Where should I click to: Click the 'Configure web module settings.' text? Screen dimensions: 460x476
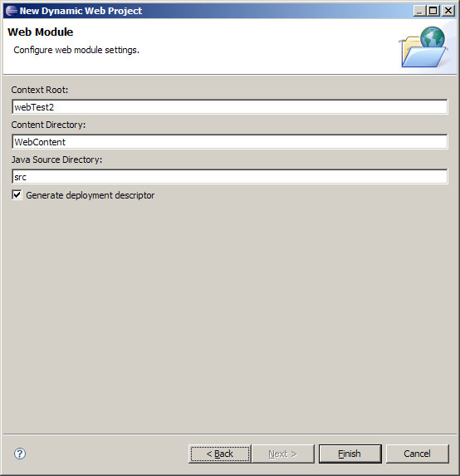pos(76,50)
